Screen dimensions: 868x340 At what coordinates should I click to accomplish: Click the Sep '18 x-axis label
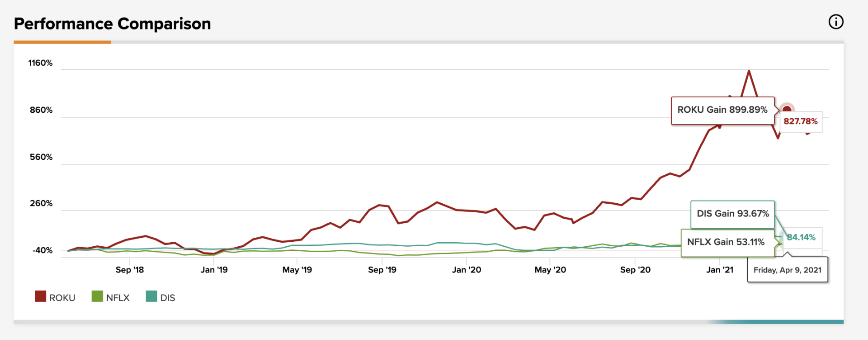[x=130, y=270]
